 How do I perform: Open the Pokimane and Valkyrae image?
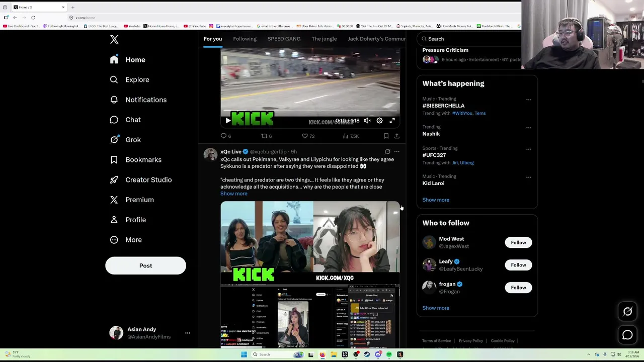pos(267,236)
